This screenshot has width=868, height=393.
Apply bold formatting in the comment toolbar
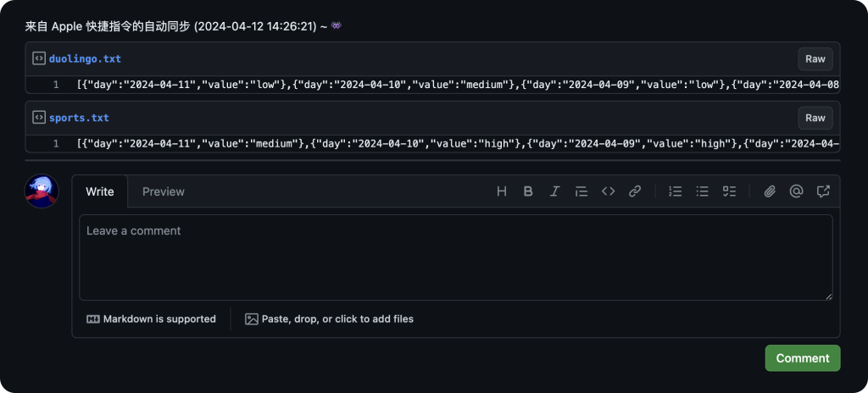pos(528,191)
